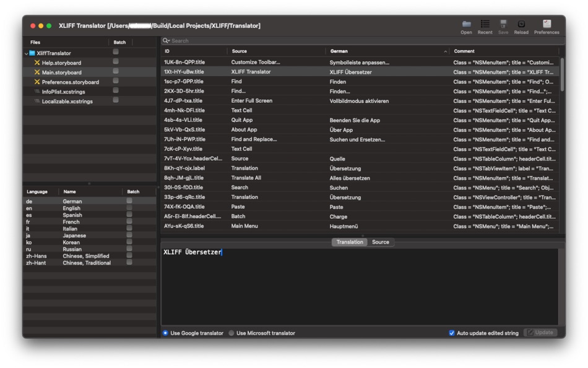Click the Symbolleiste anpassen… translation cell
This screenshot has width=588, height=368.
coord(359,63)
